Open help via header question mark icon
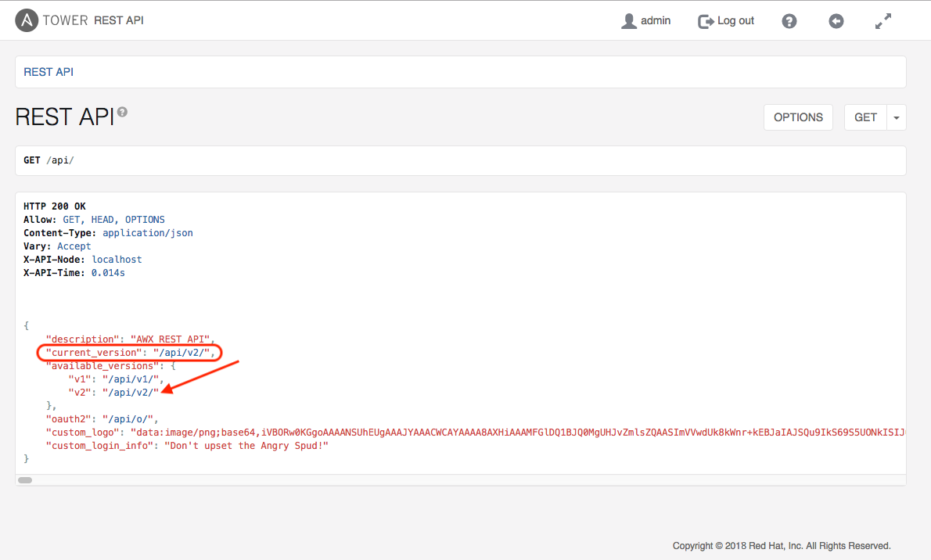 [789, 21]
